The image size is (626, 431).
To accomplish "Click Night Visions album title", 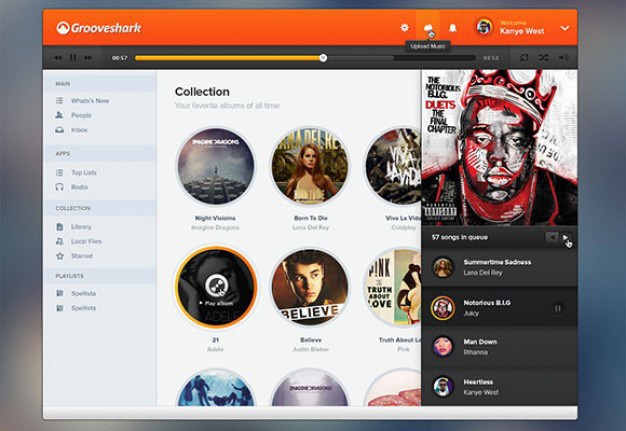I will click(x=215, y=218).
